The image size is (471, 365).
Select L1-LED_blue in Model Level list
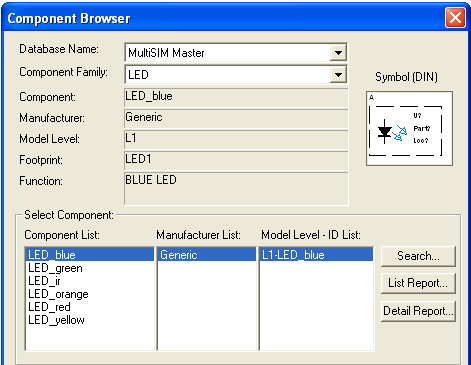point(316,255)
